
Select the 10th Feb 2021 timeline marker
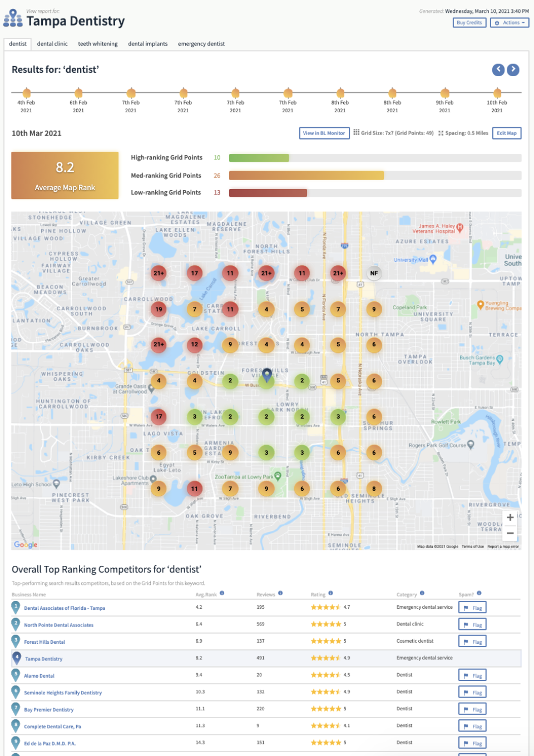tap(497, 93)
